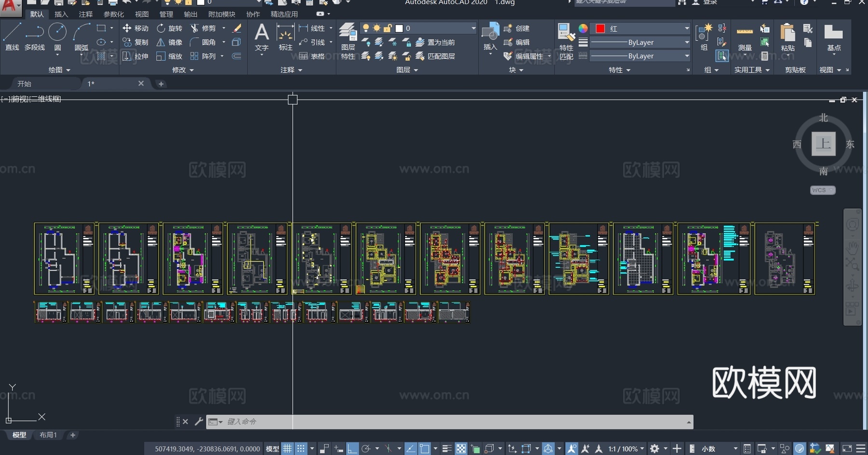
Task: Expand the 修改 panel
Action: 183,70
